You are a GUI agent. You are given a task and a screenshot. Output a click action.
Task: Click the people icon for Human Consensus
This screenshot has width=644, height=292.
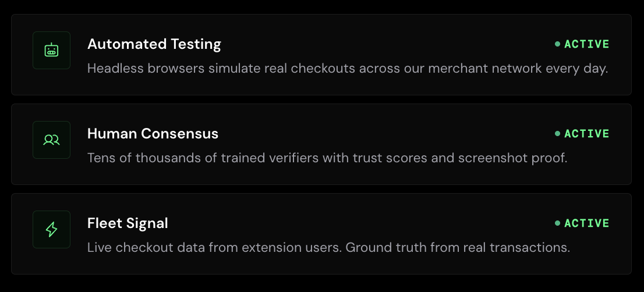pyautogui.click(x=51, y=140)
